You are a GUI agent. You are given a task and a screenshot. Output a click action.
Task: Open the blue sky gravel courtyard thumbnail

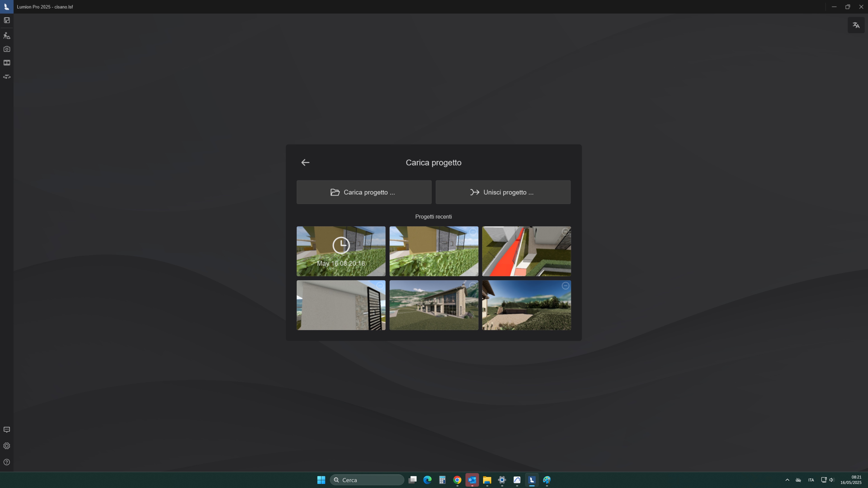[x=526, y=305]
